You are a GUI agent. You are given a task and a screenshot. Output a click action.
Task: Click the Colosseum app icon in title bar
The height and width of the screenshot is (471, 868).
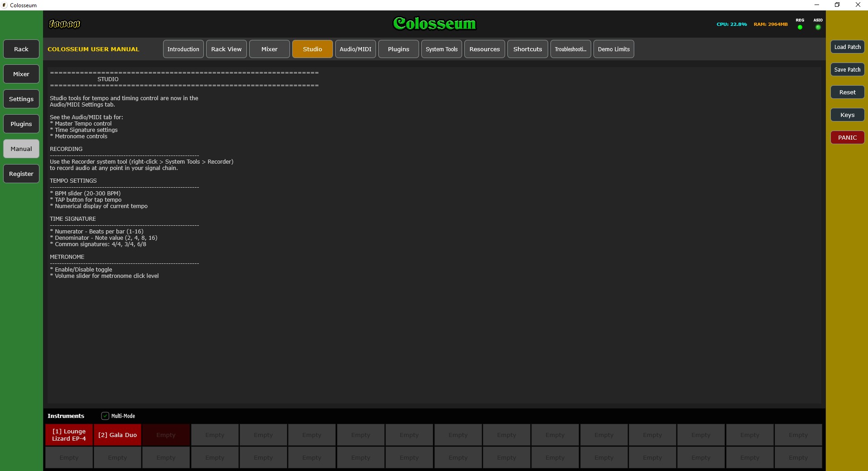click(x=5, y=5)
